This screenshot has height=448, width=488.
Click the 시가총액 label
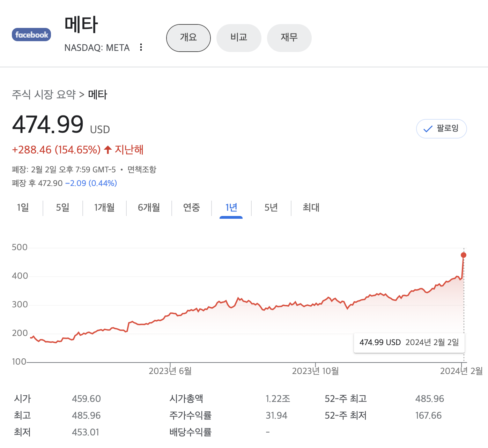coord(186,399)
